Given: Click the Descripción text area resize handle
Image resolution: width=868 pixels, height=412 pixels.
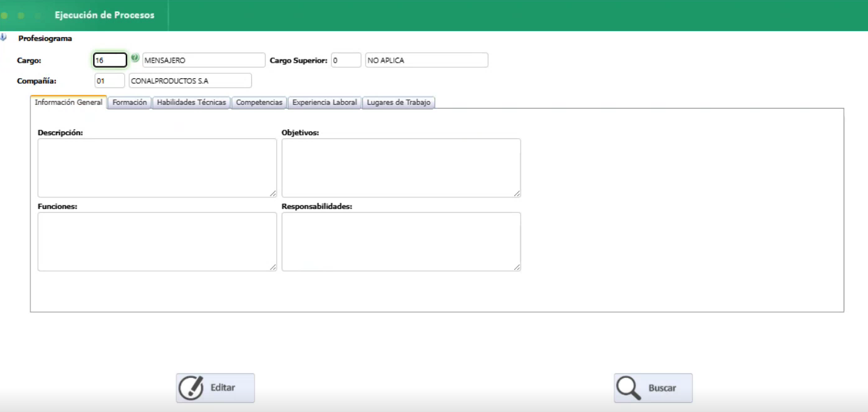Looking at the screenshot, I should pos(273,194).
